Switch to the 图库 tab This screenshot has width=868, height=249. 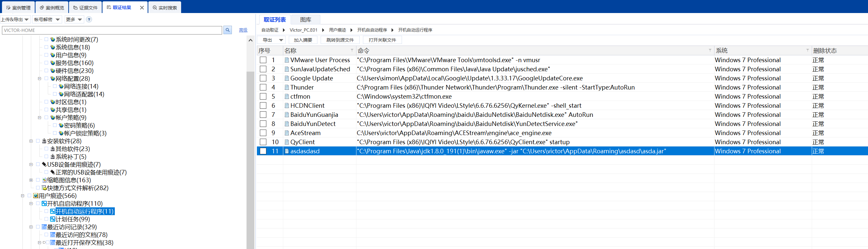[305, 20]
